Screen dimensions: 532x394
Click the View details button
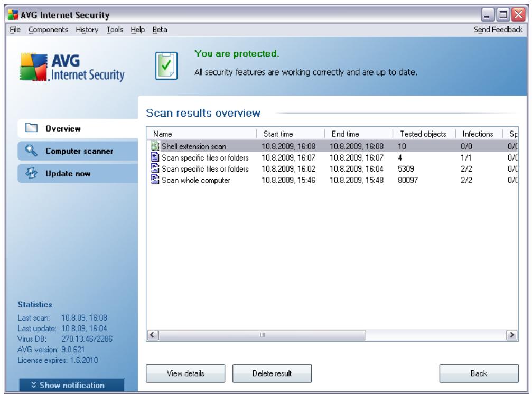tap(185, 373)
